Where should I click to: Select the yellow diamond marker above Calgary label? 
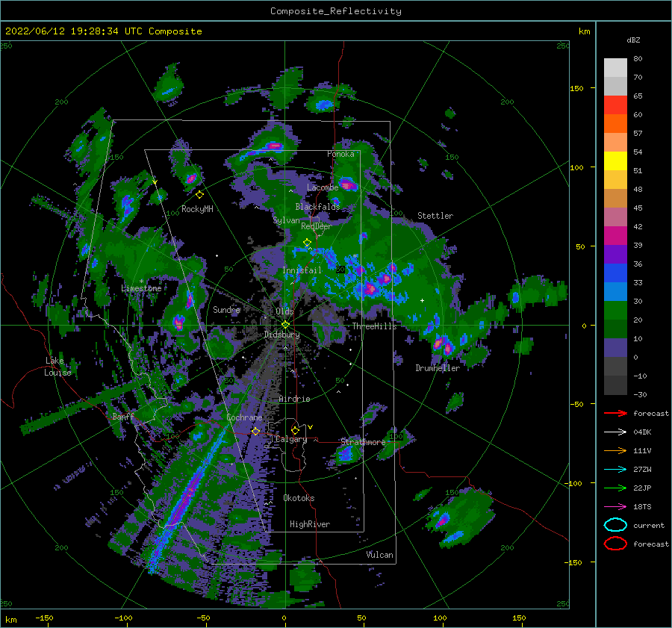pos(295,430)
